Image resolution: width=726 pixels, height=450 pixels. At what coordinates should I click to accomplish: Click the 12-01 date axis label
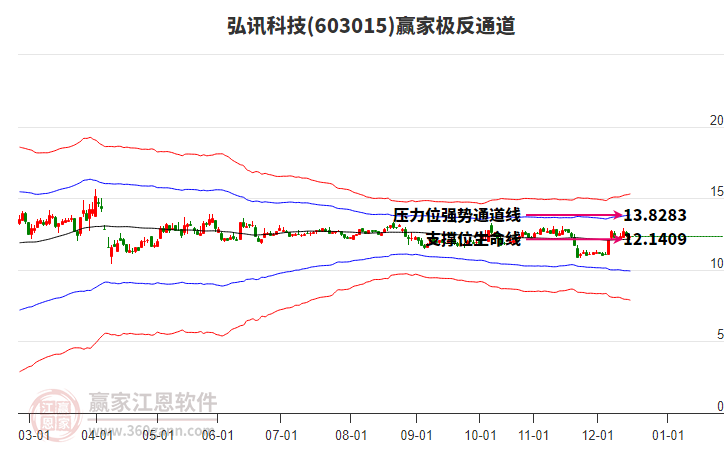(598, 436)
